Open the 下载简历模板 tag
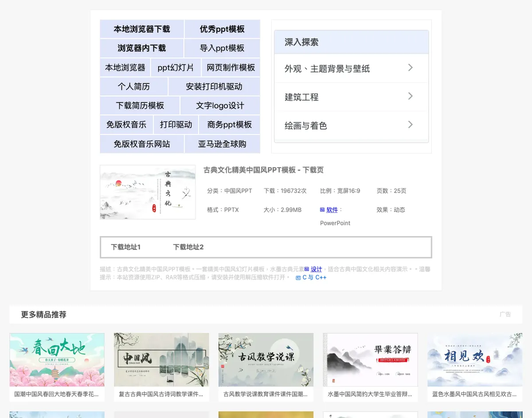 140,106
